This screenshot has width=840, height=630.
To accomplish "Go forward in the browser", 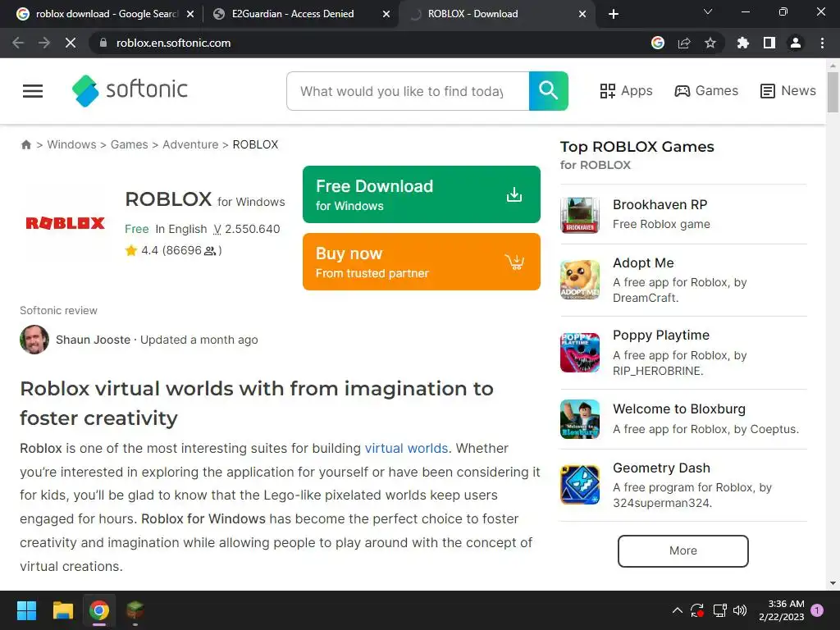I will coord(44,43).
